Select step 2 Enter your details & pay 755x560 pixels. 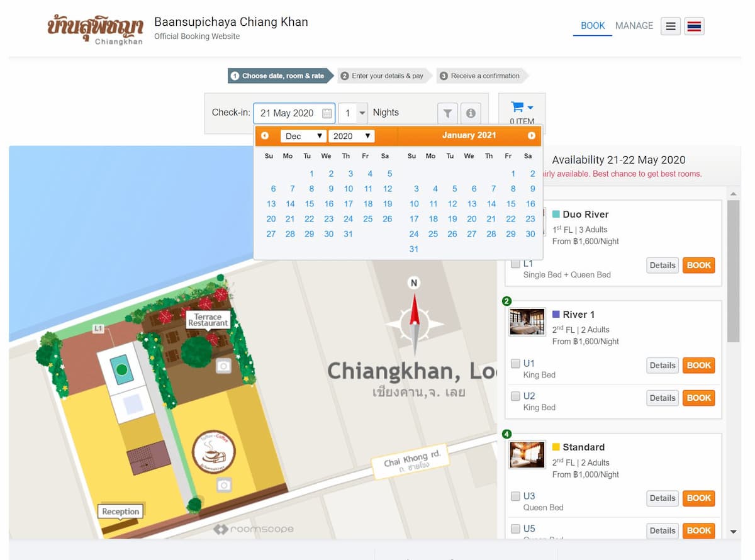point(385,76)
